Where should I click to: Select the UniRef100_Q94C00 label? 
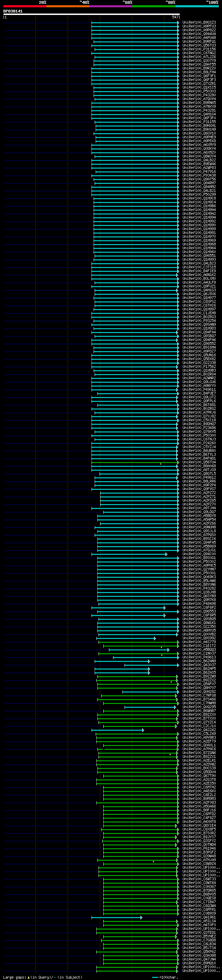pos(199,554)
